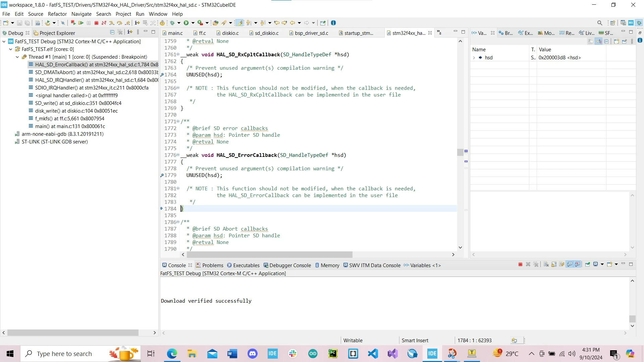Show hidden editor tabs overflow list
Image resolution: width=644 pixels, height=362 pixels.
pyautogui.click(x=439, y=33)
